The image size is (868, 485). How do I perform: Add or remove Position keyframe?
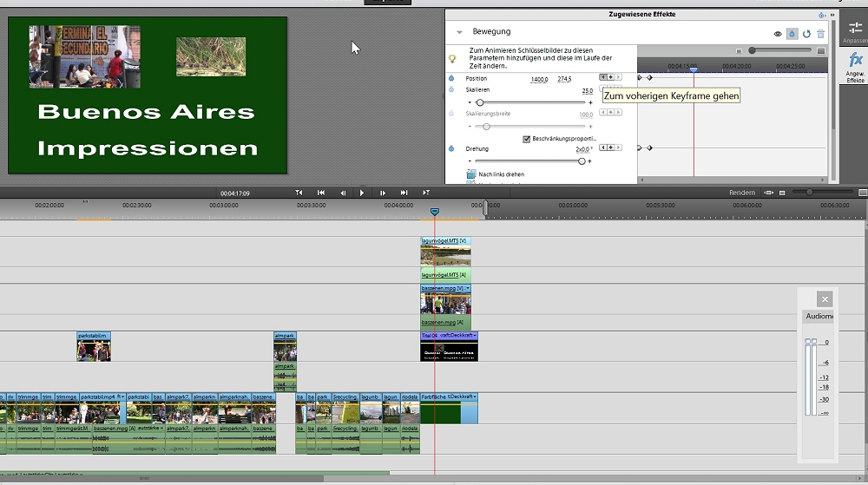[x=610, y=77]
